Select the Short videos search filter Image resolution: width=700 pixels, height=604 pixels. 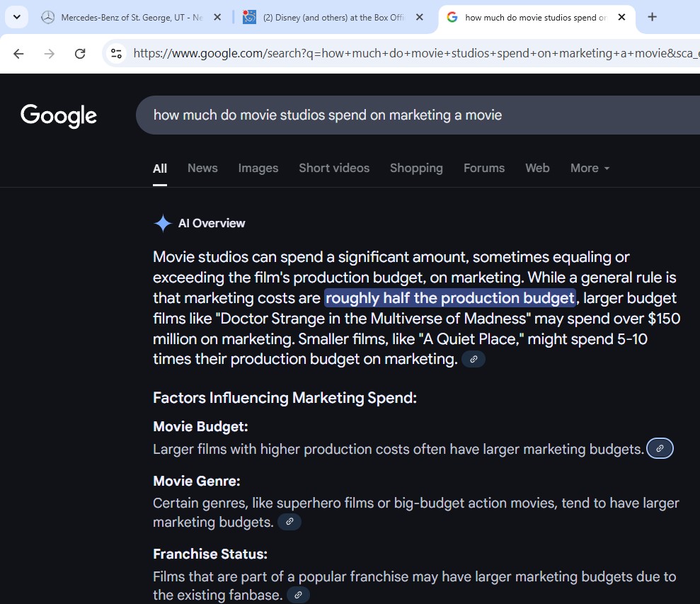334,169
